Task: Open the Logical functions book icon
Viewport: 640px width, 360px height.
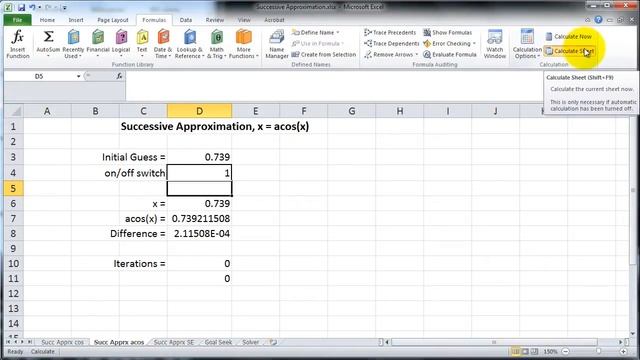Action: point(121,44)
